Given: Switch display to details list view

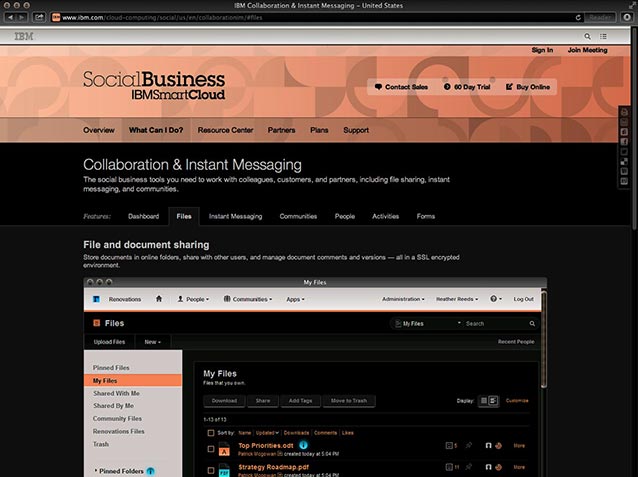Looking at the screenshot, I should [x=494, y=400].
